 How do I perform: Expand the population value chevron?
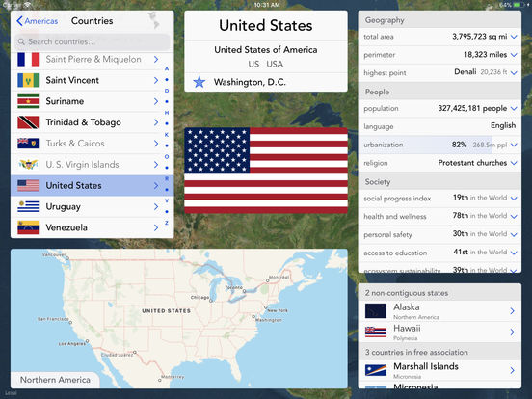coord(514,109)
